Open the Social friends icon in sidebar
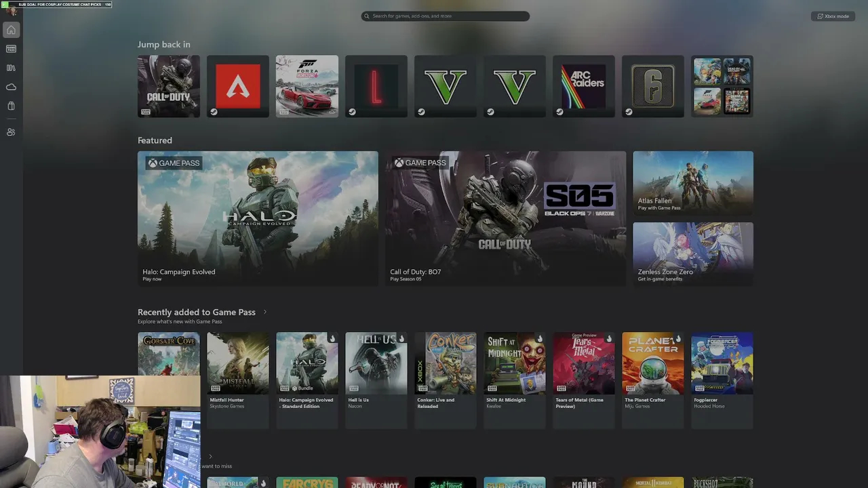Viewport: 868px width, 488px height. pos(11,132)
